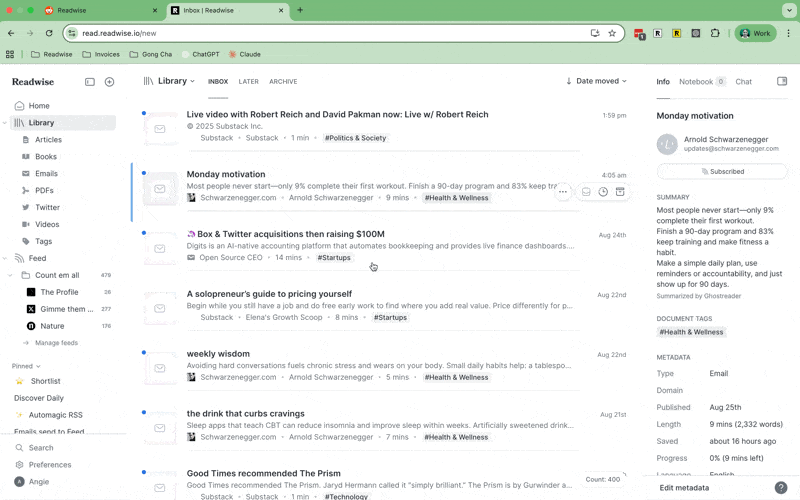Open Box & Twitter acquisitions article
This screenshot has height=500, width=800.
pos(291,234)
